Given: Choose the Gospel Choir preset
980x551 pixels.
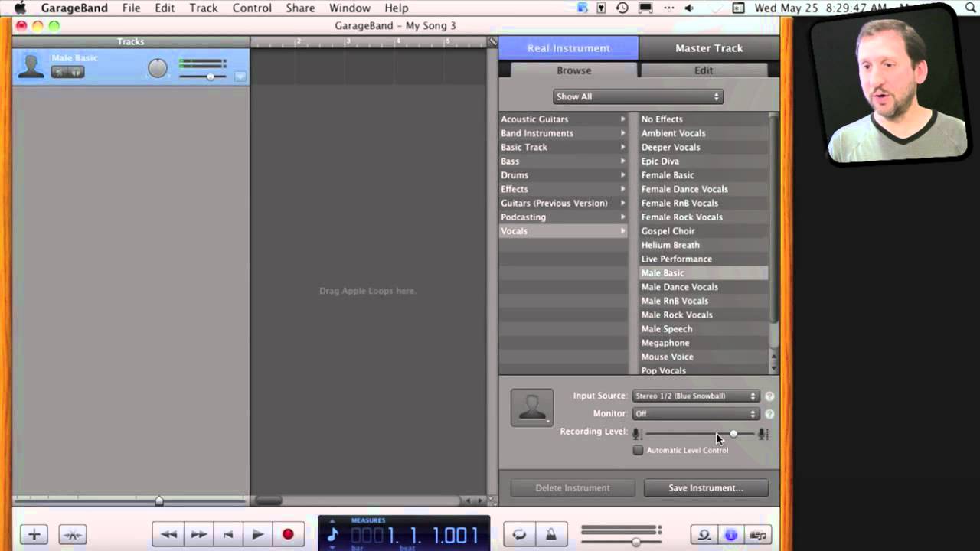Looking at the screenshot, I should click(703, 231).
